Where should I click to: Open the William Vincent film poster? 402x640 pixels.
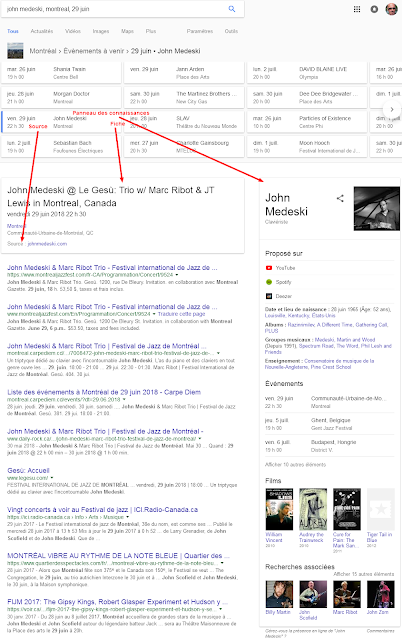279,509
